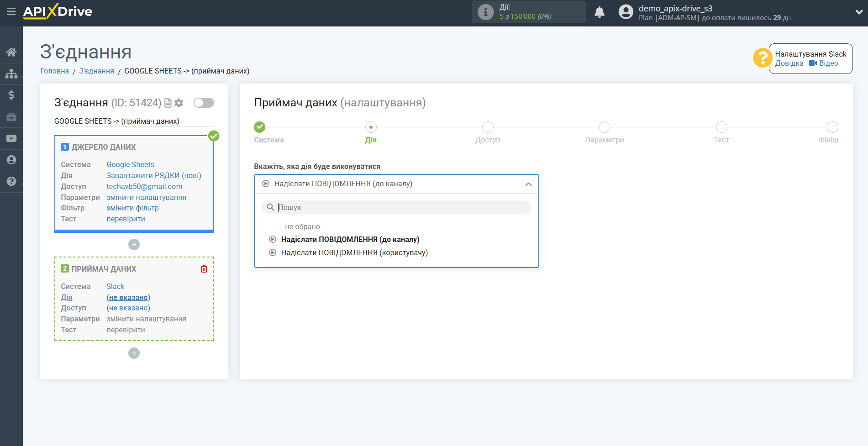Select Надіслати ПОВІДОМЛЕННЯ (до каналу) option
The height and width of the screenshot is (446, 868).
tap(350, 240)
